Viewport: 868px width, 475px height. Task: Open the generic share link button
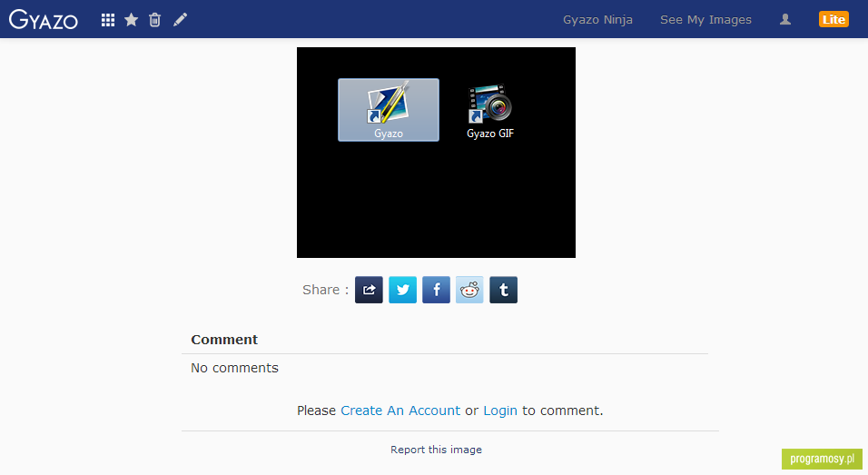click(x=369, y=290)
